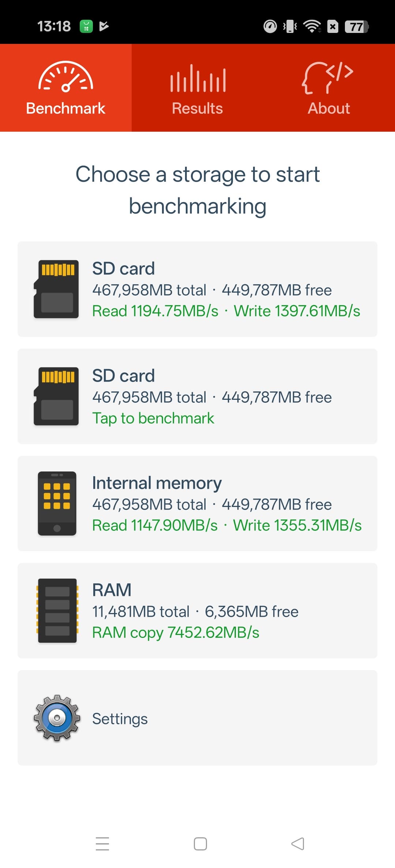This screenshot has height=868, width=395.
Task: Tap the SD card icon labeled Tap to benchmark
Action: coord(56,396)
